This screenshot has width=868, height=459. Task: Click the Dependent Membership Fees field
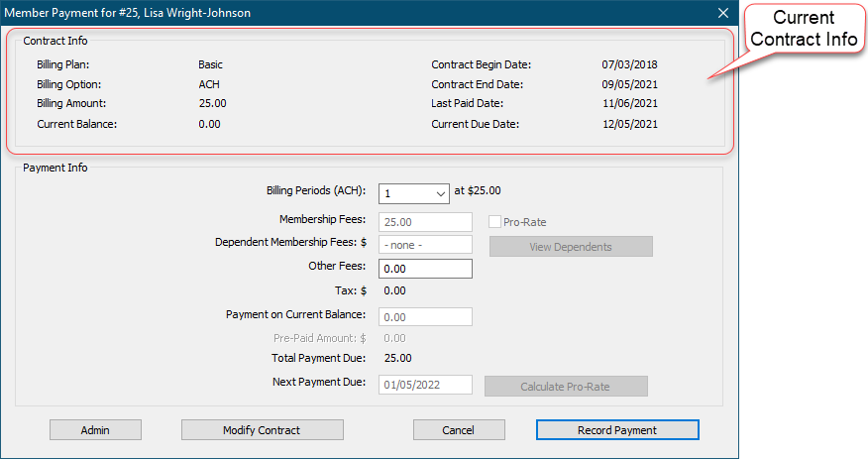tap(425, 245)
